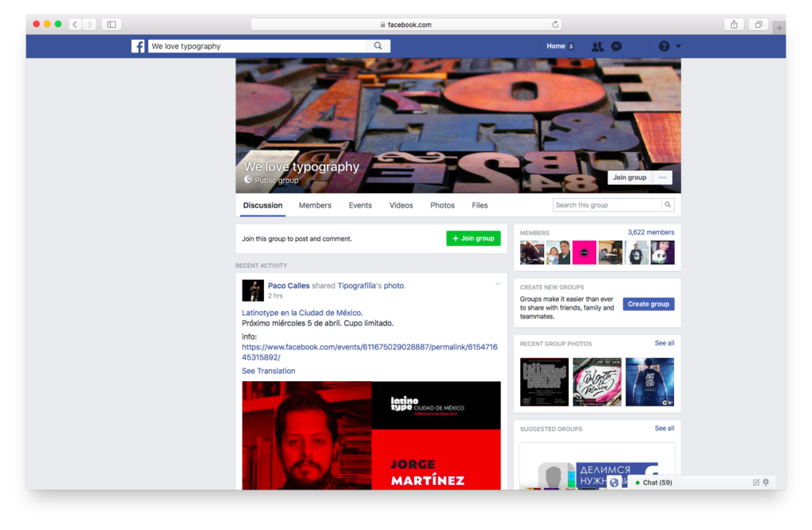812x530 pixels.
Task: Open first black lettering group photo
Action: point(544,382)
